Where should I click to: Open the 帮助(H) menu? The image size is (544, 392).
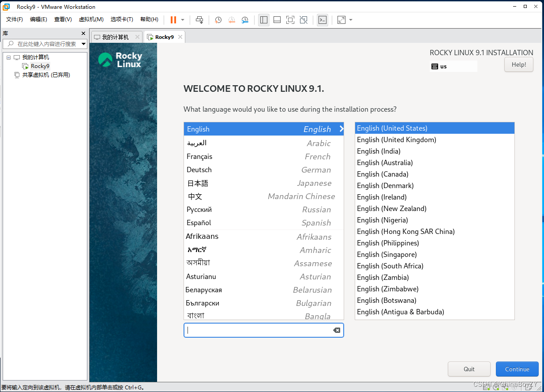pyautogui.click(x=149, y=19)
